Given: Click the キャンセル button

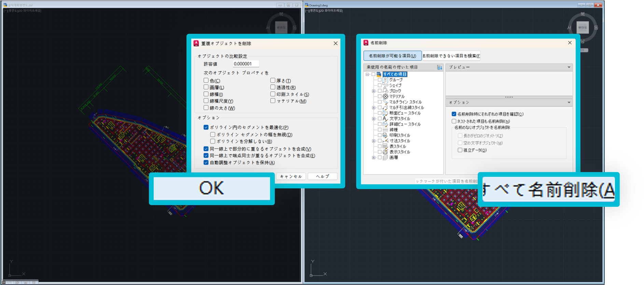Looking at the screenshot, I should tap(291, 176).
